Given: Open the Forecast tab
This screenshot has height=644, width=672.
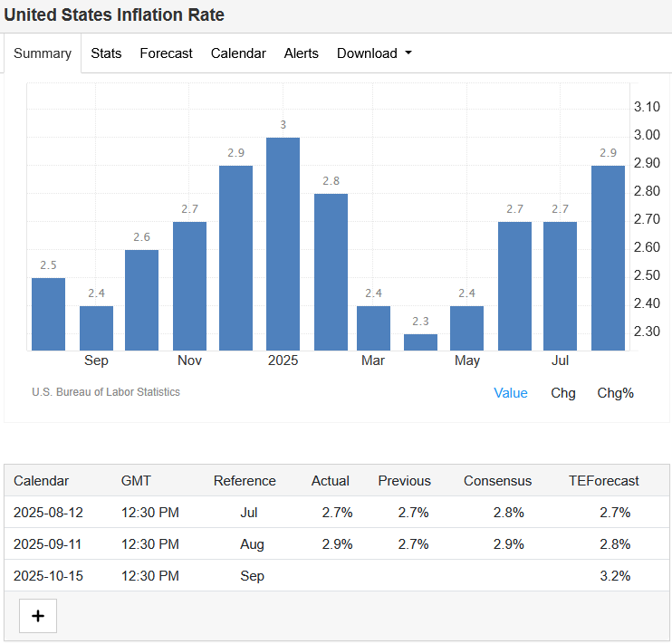Looking at the screenshot, I should coord(166,53).
